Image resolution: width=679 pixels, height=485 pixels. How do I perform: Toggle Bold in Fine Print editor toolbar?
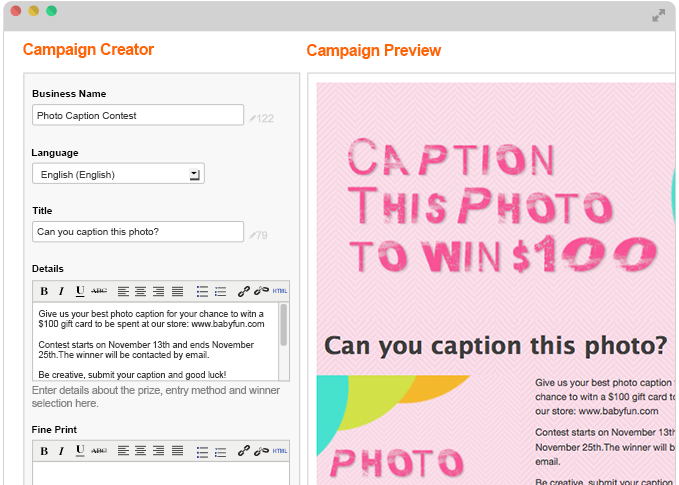tap(44, 451)
